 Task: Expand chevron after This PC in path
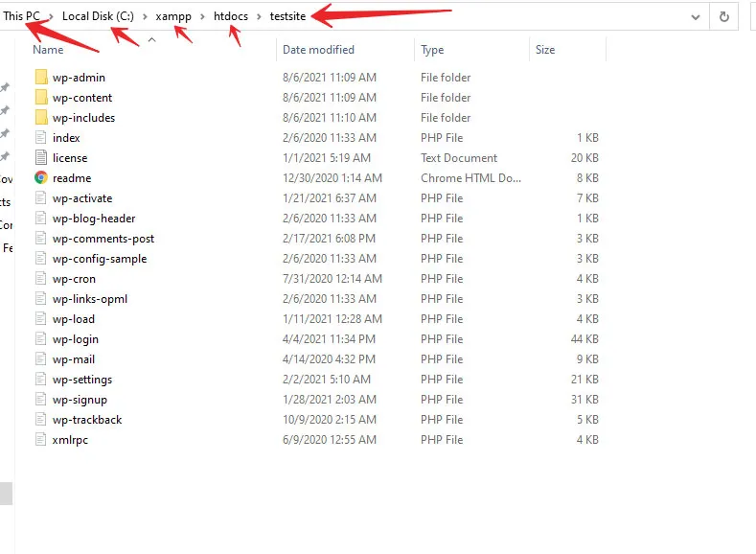point(51,17)
